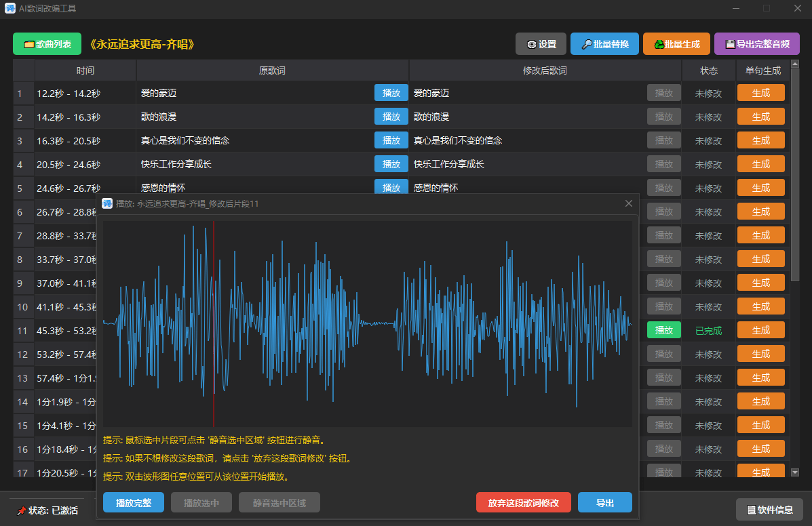Viewport: 812px width, 526px height.
Task: Play original lyric 歌的浪漫
Action: [x=391, y=117]
